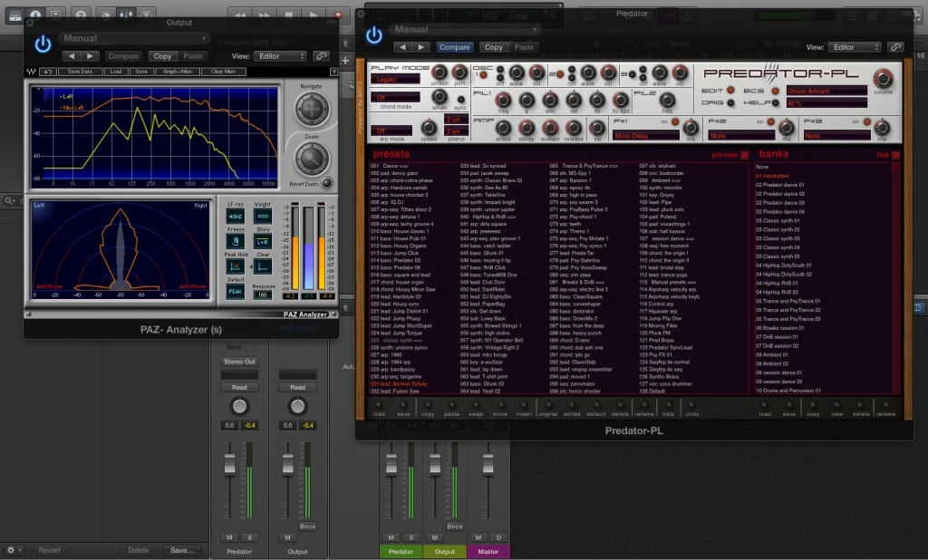Open chord mode Off selector

click(x=395, y=98)
